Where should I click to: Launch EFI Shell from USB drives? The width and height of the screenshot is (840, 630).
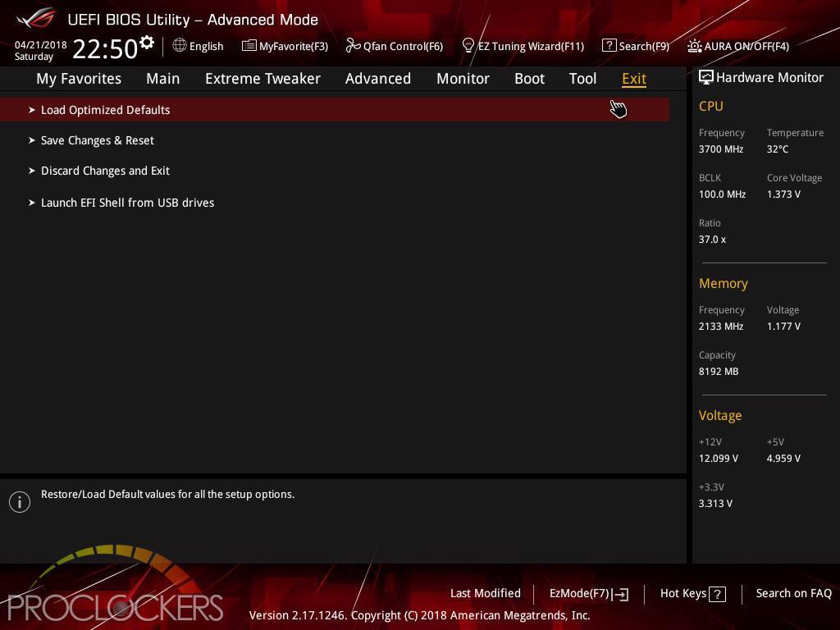pos(127,203)
